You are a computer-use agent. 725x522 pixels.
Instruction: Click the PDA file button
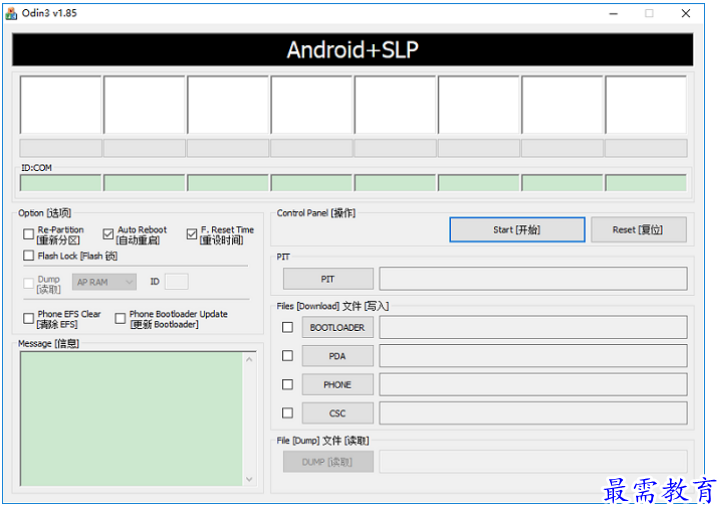(x=338, y=356)
